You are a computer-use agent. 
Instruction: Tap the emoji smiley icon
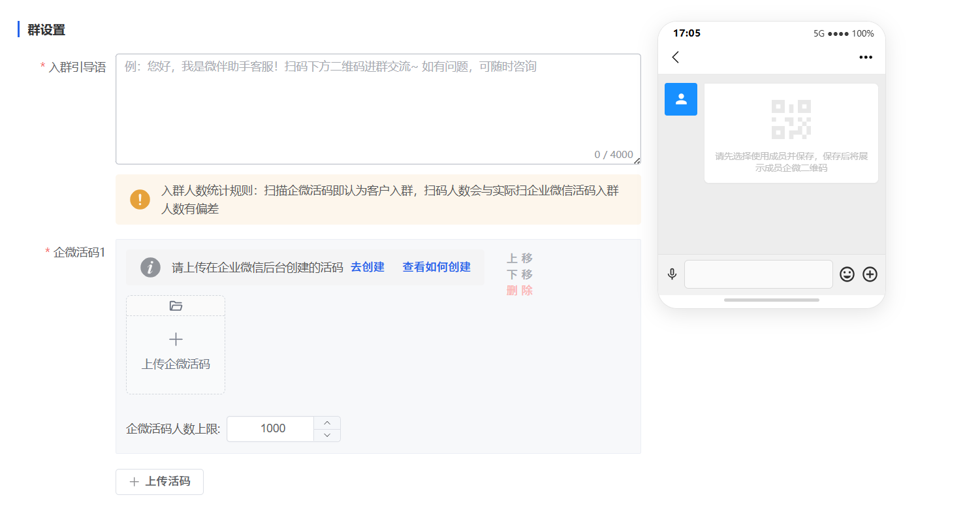[x=847, y=274]
